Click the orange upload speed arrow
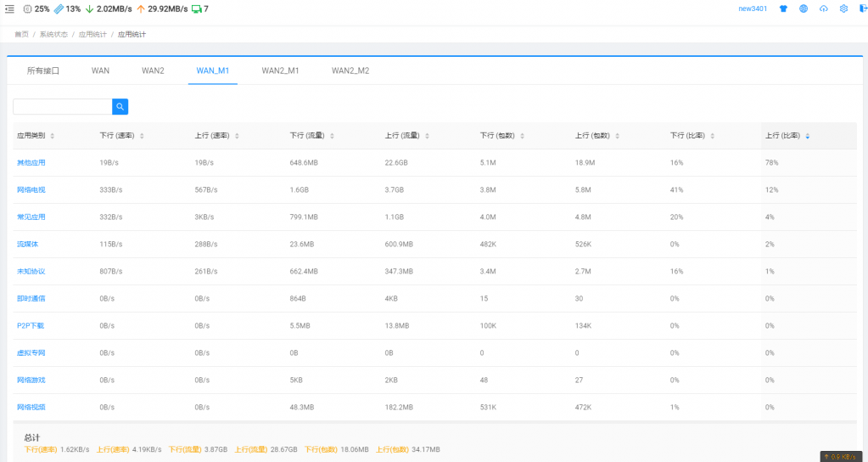Viewport: 868px width, 462px height. point(141,8)
